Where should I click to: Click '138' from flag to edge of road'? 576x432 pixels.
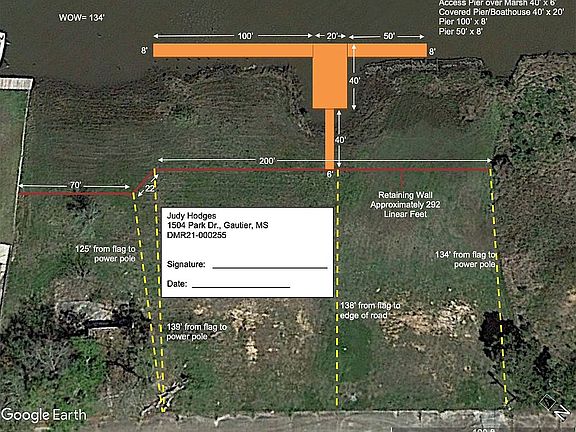click(370, 310)
